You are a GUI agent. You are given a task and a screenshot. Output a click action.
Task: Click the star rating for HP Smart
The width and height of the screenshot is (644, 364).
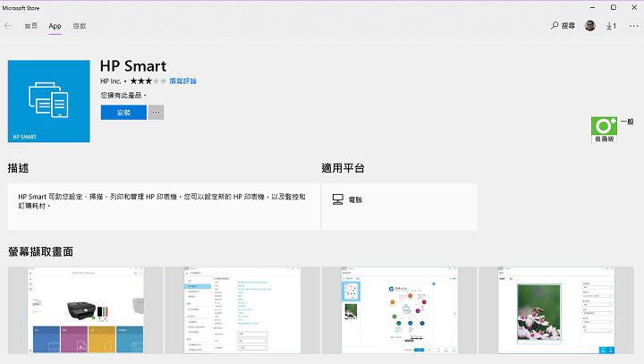tap(147, 81)
